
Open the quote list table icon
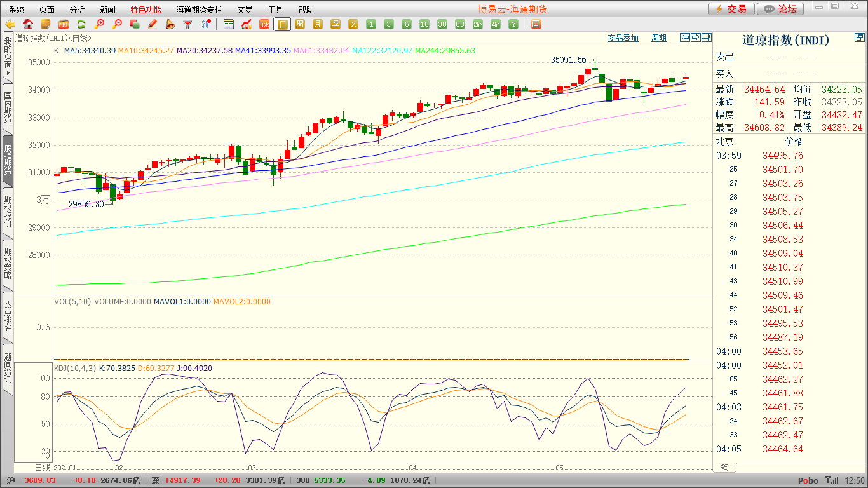(x=229, y=24)
